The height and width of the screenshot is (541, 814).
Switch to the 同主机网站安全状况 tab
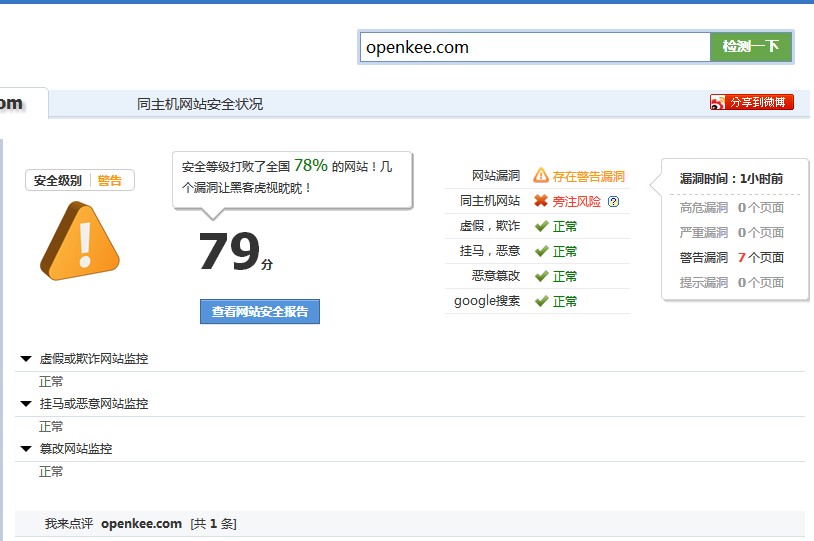click(x=200, y=104)
